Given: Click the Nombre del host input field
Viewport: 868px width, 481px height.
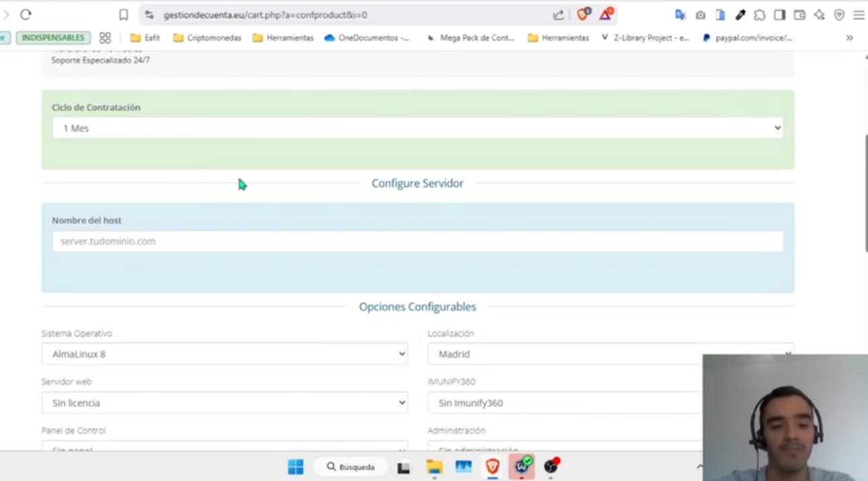Looking at the screenshot, I should click(x=418, y=241).
